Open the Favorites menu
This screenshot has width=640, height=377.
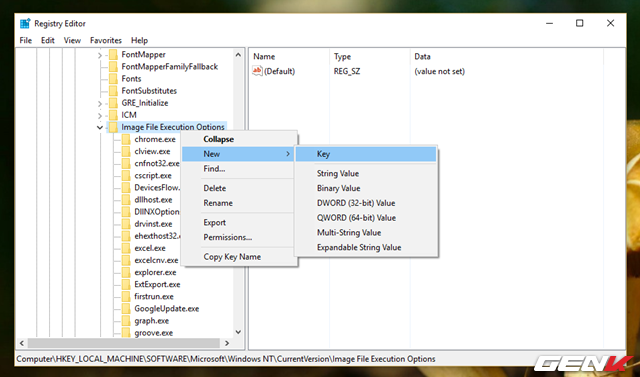(106, 40)
